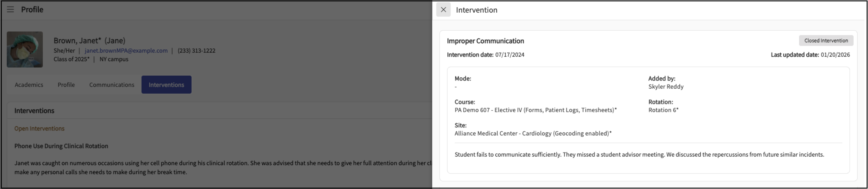Click Janet Brown's profile photo
Viewport: 868px width, 189px height.
(x=25, y=49)
